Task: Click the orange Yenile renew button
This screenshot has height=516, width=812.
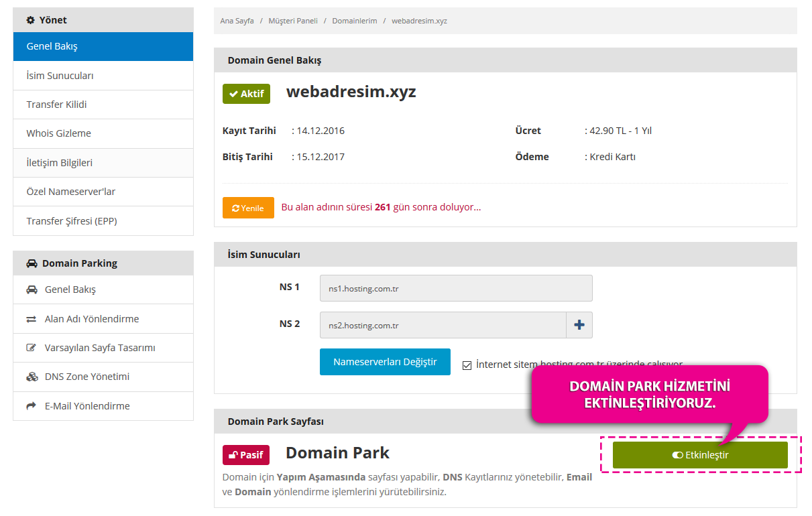Action: point(248,208)
